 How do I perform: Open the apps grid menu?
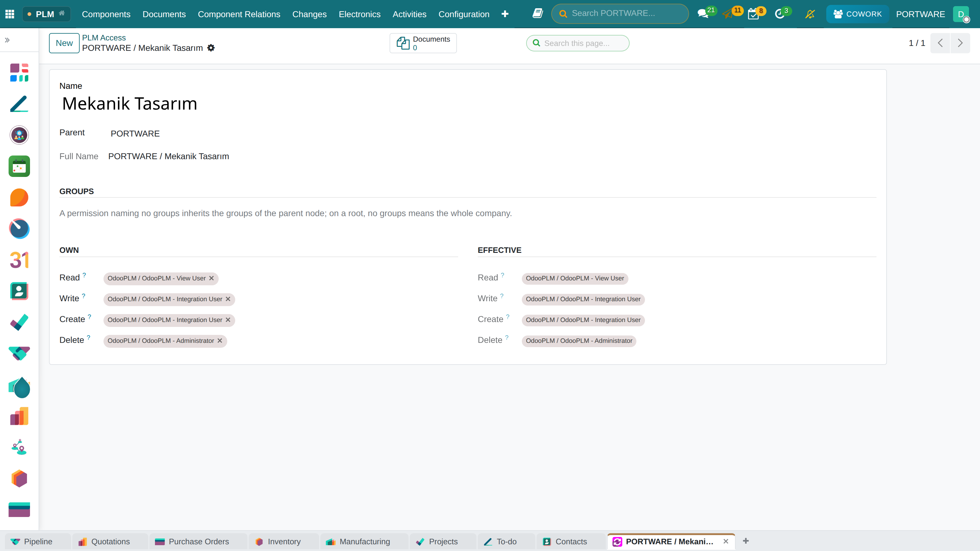tap(10, 14)
